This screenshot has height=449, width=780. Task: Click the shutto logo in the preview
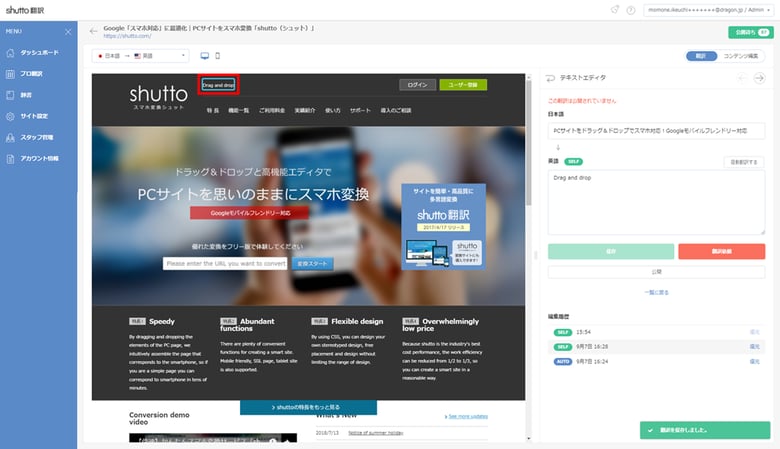(158, 96)
